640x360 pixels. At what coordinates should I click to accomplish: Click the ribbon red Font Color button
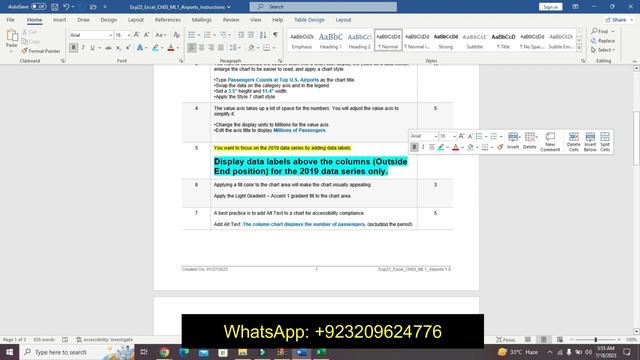pyautogui.click(x=171, y=48)
